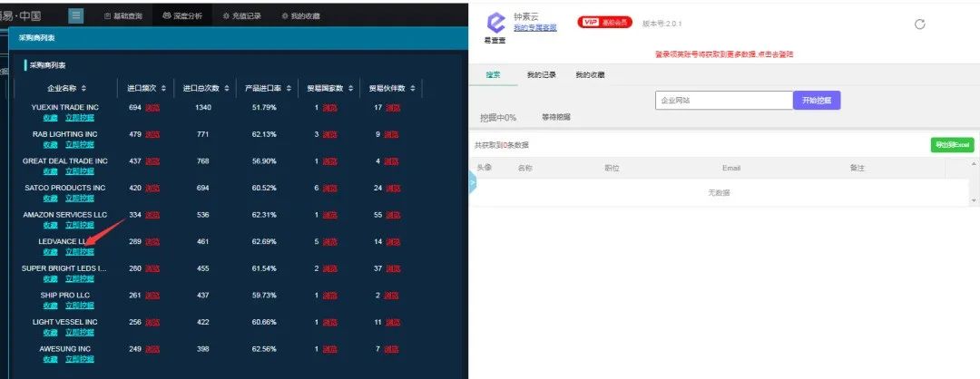Select company name SATCO PRODUCTS INC
Viewport: 980px width, 379px height.
65,188
